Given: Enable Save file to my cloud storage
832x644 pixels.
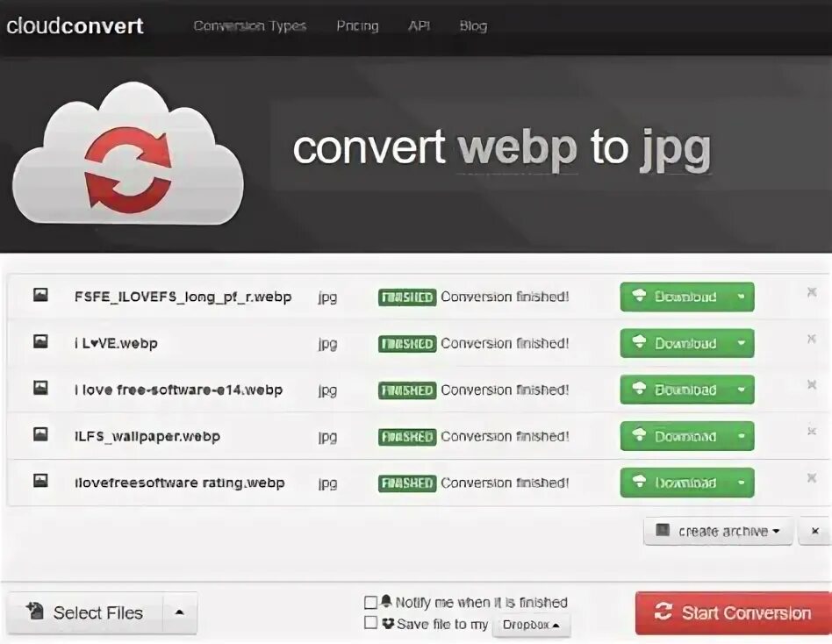Looking at the screenshot, I should point(371,622).
